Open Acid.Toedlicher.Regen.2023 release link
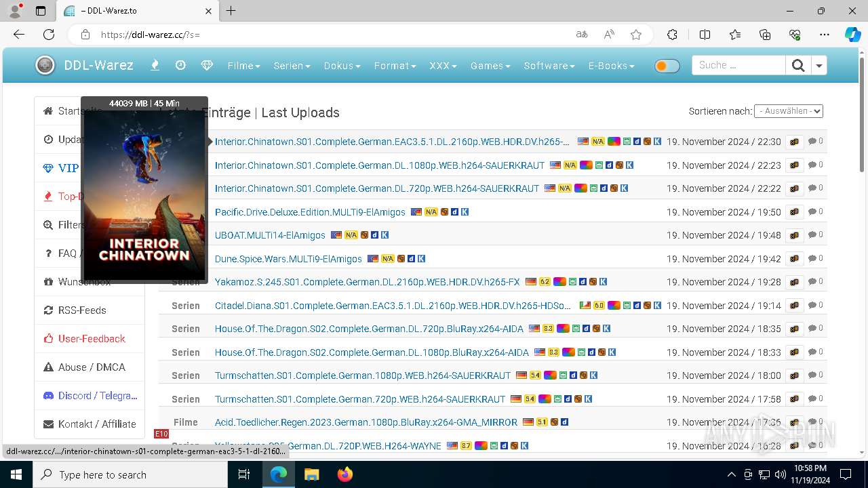The image size is (868, 488). [x=366, y=422]
